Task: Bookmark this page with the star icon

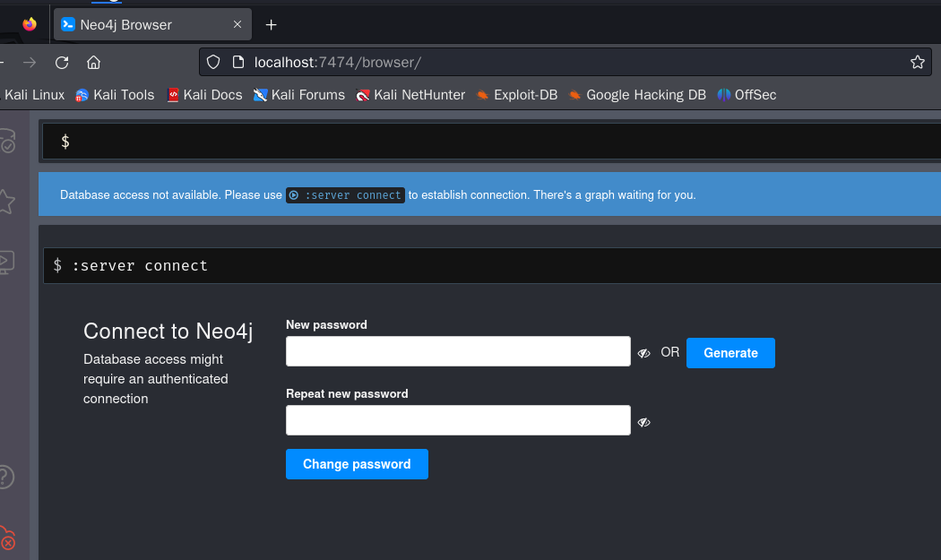Action: pos(917,62)
